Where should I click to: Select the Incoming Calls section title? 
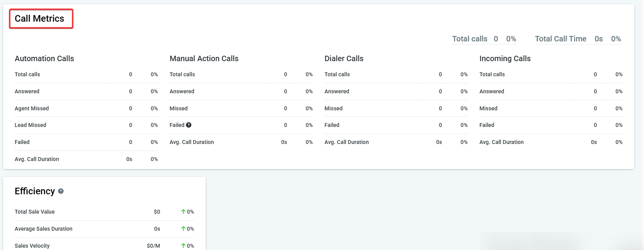(x=505, y=58)
